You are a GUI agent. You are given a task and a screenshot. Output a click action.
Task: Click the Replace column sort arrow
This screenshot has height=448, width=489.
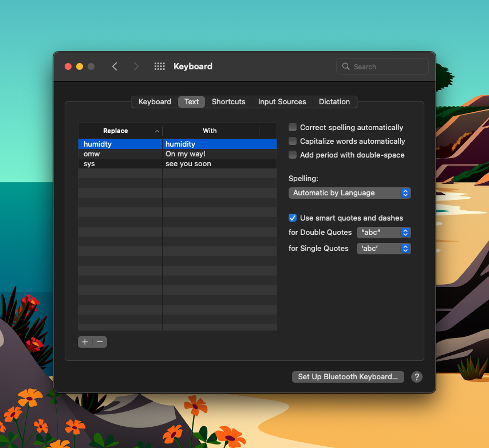(x=157, y=131)
